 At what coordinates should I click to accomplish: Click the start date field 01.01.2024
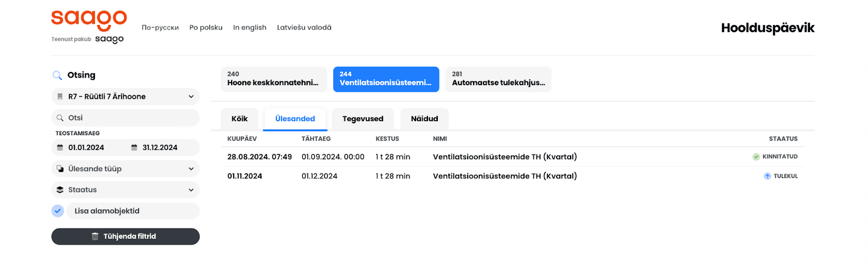pos(86,148)
